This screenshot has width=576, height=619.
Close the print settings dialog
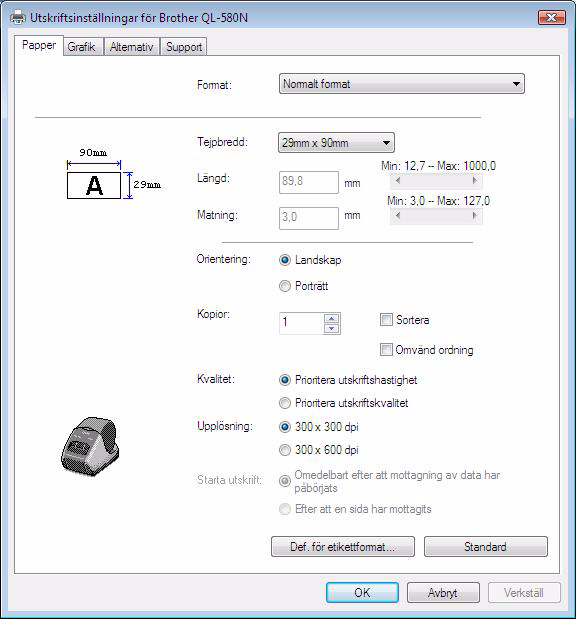(552, 17)
